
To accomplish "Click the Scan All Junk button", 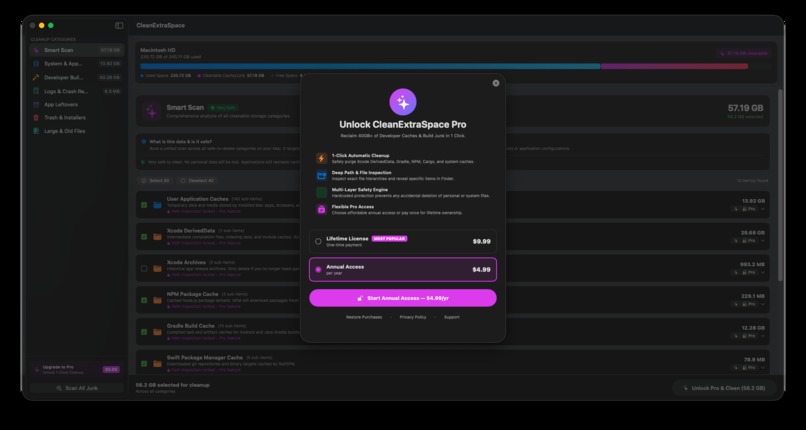I will [77, 388].
